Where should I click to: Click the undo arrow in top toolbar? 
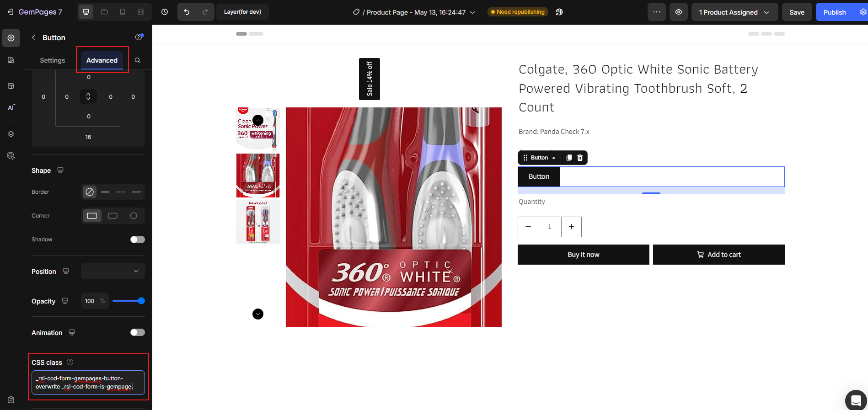click(x=187, y=12)
